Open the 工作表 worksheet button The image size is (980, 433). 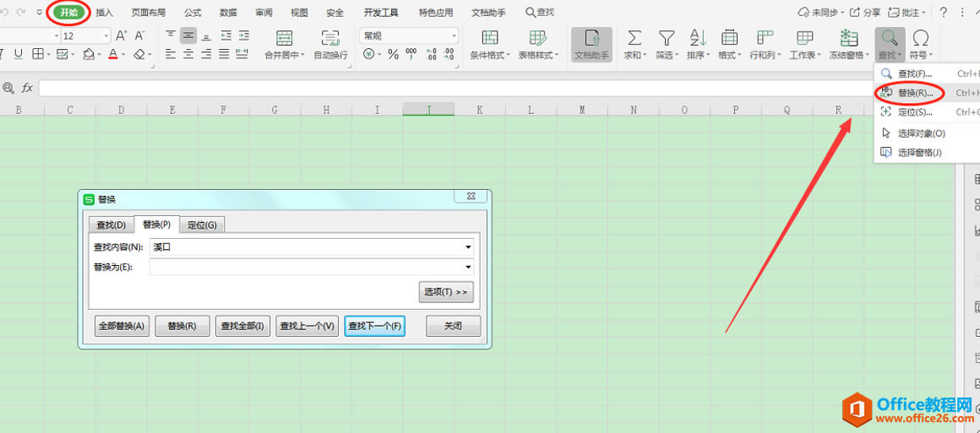[x=805, y=45]
